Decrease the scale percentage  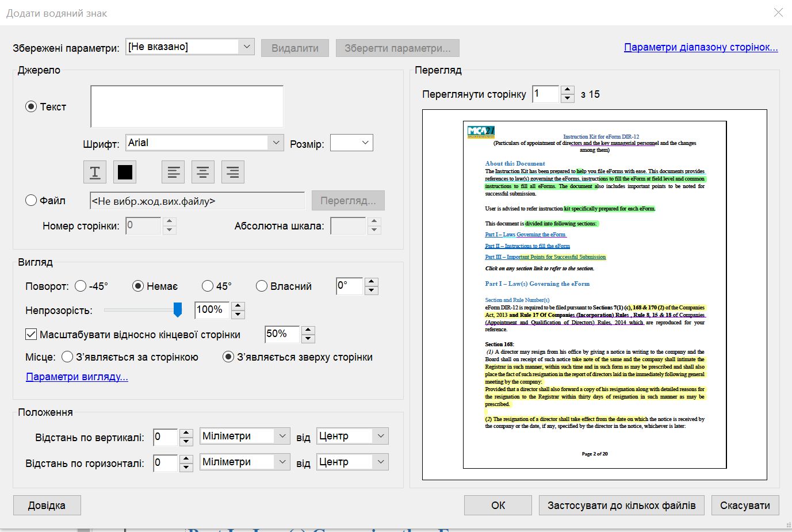pyautogui.click(x=308, y=339)
